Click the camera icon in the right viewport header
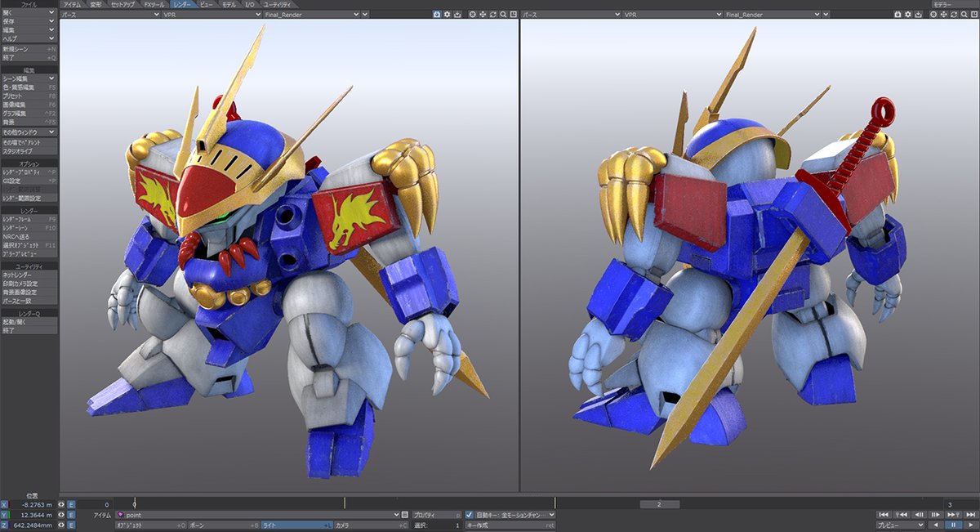 (898, 15)
